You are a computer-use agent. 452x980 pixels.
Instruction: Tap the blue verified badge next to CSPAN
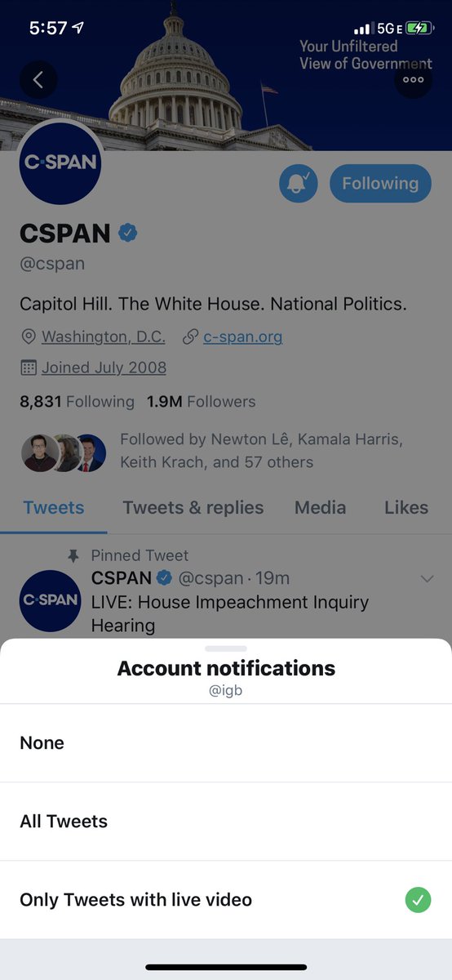pyautogui.click(x=128, y=234)
